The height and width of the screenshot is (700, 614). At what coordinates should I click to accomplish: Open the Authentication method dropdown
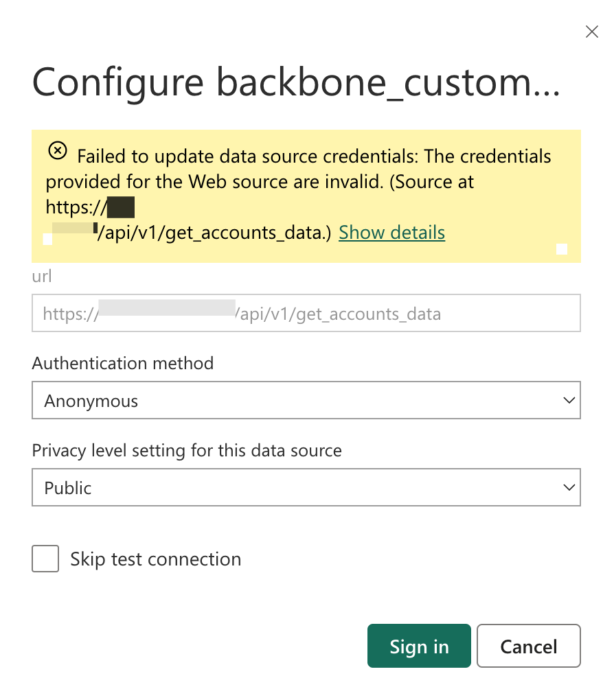306,400
